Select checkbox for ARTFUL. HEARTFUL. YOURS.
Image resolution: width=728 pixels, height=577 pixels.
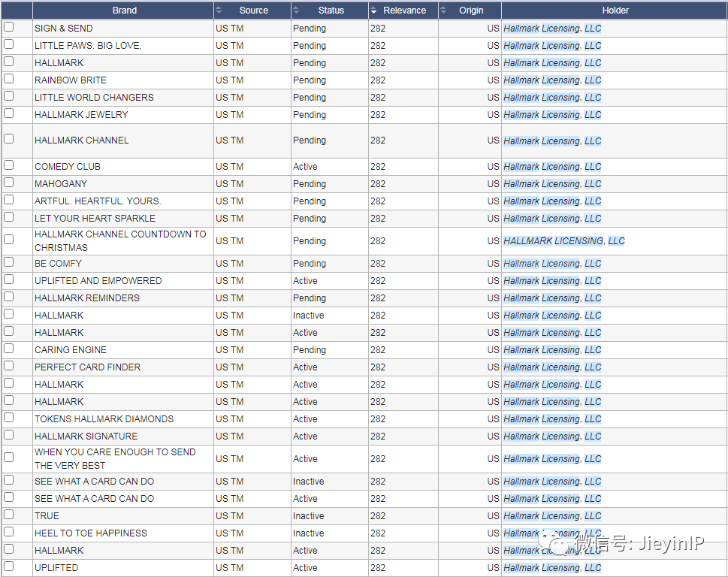tap(9, 199)
